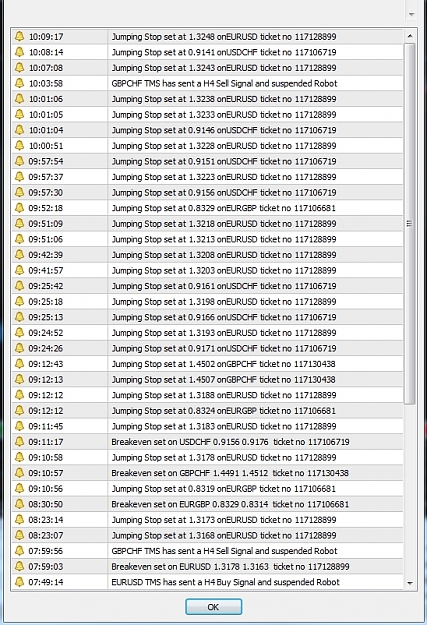Select 'Jumping Stop set at 0.9141 onUSDCHF' message
Screen dimensions: 427x625
point(224,52)
